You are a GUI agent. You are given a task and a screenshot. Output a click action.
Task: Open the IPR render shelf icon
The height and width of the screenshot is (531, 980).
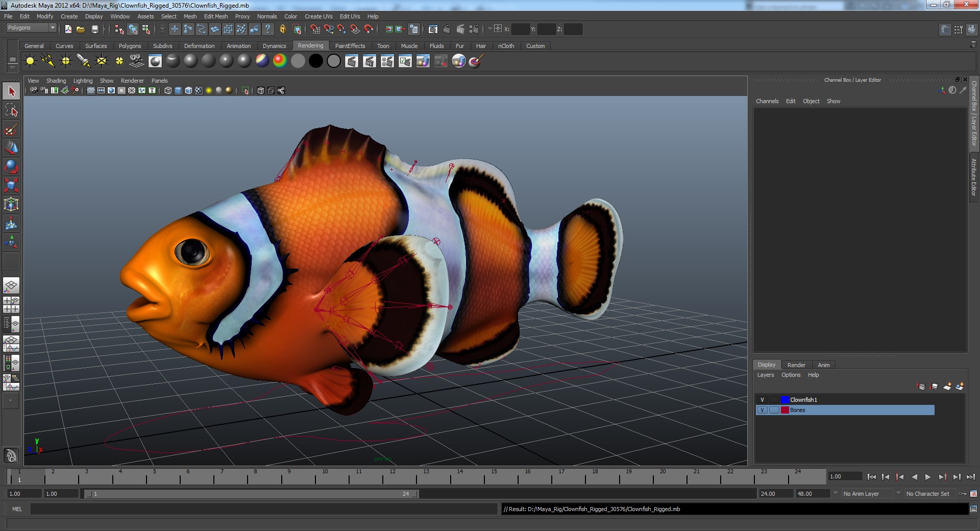[x=370, y=61]
